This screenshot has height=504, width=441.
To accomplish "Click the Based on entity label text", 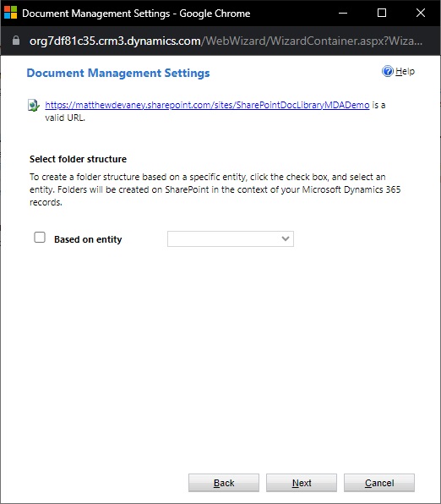I will point(88,239).
